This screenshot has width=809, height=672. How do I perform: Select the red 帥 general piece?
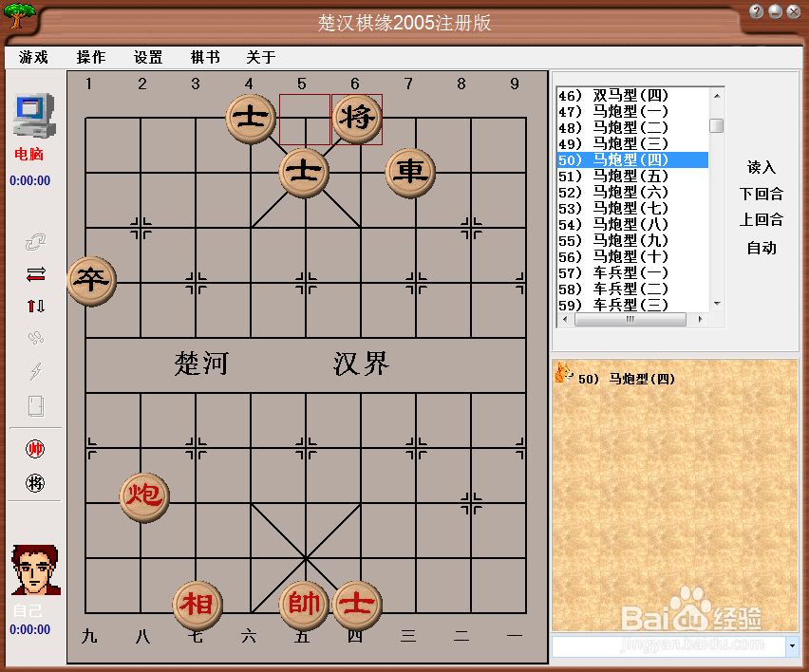(x=304, y=606)
